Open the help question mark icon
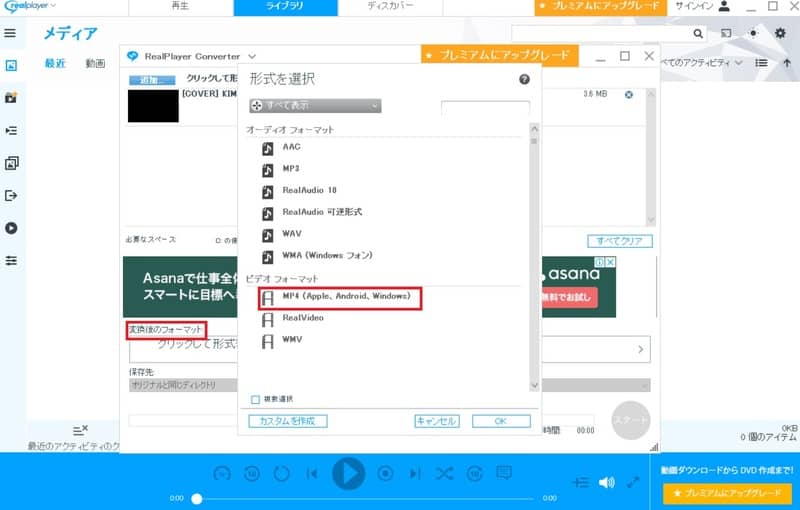This screenshot has width=800, height=510. pyautogui.click(x=524, y=80)
